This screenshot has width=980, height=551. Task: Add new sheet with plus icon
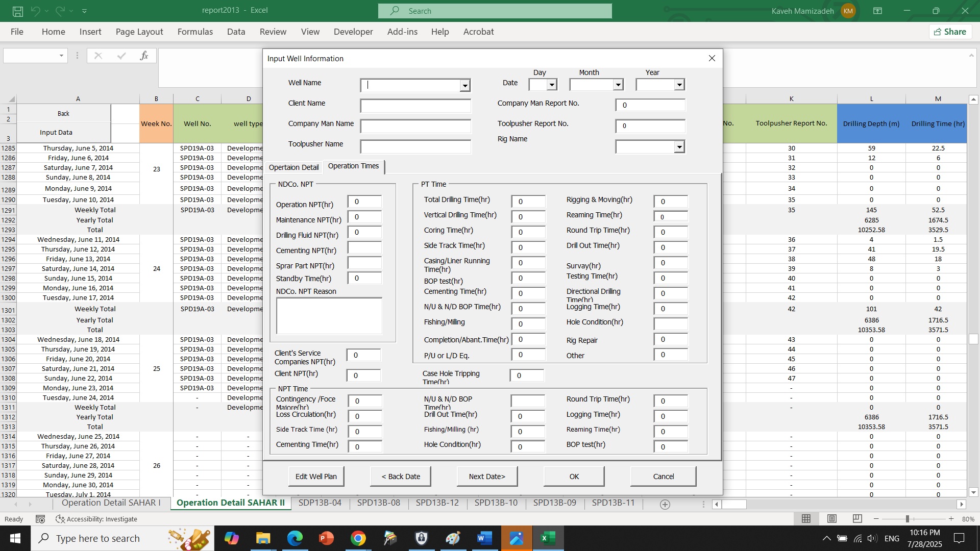[x=665, y=504]
